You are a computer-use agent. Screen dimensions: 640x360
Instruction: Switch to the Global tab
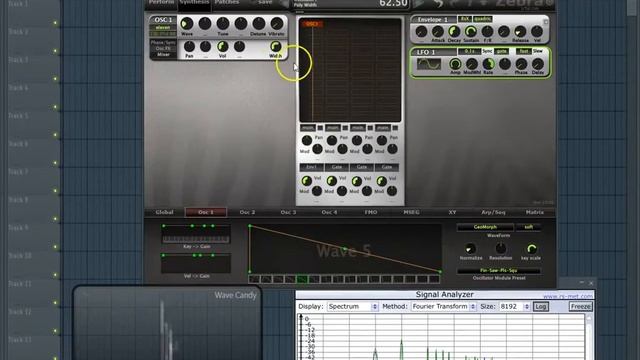tap(164, 212)
